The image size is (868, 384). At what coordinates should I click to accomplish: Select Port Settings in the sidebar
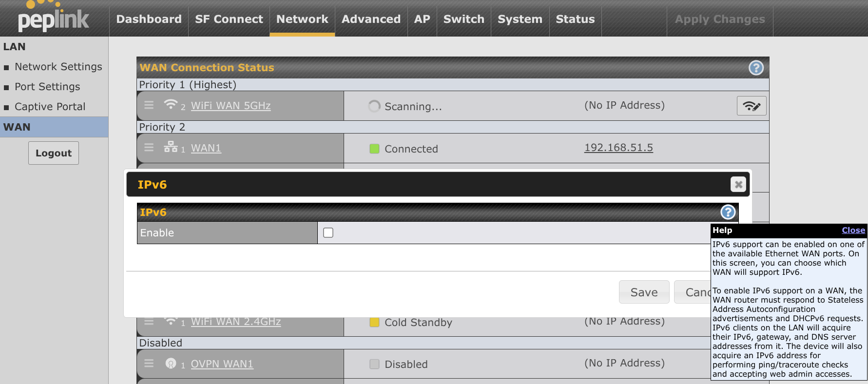click(47, 87)
